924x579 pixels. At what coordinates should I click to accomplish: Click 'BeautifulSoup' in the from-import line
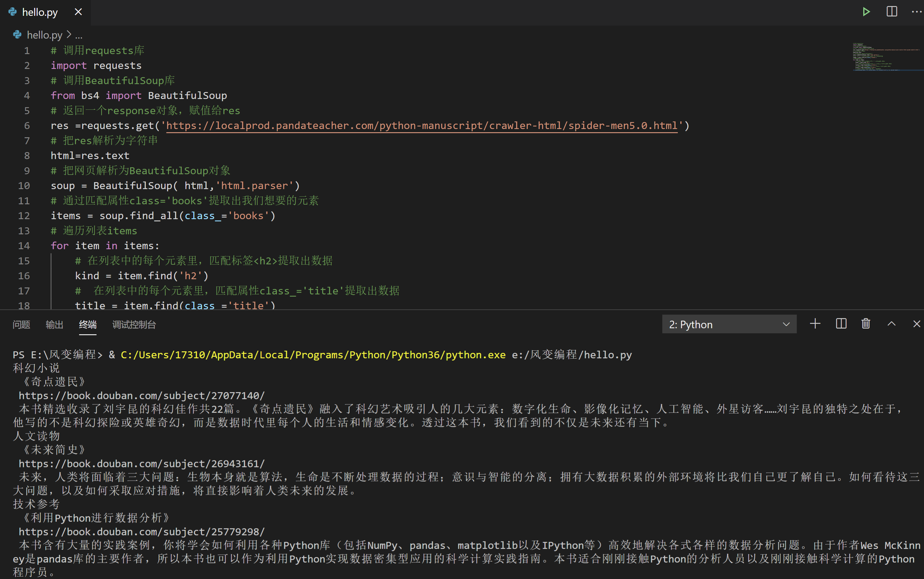[187, 96]
